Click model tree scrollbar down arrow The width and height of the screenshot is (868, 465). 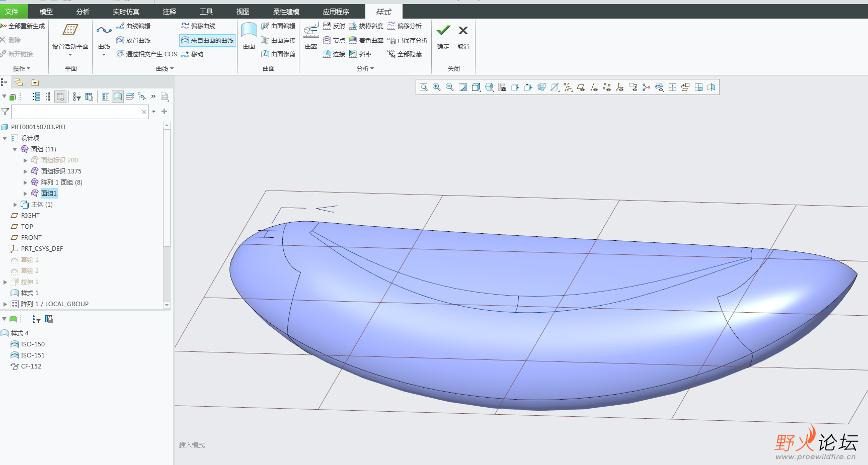167,305
